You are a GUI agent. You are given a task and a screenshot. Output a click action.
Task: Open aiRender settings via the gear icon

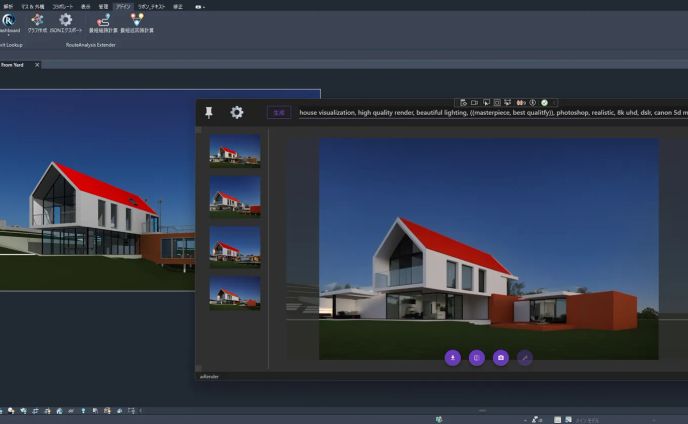click(236, 112)
